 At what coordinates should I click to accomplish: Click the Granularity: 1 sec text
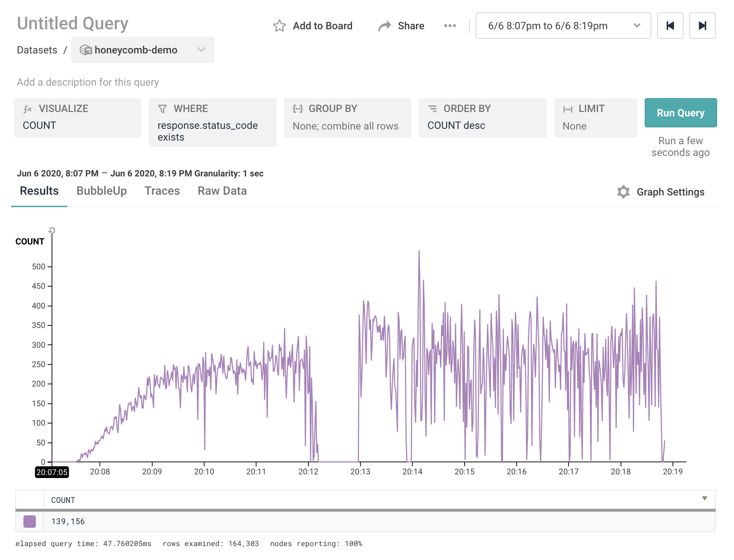(229, 173)
